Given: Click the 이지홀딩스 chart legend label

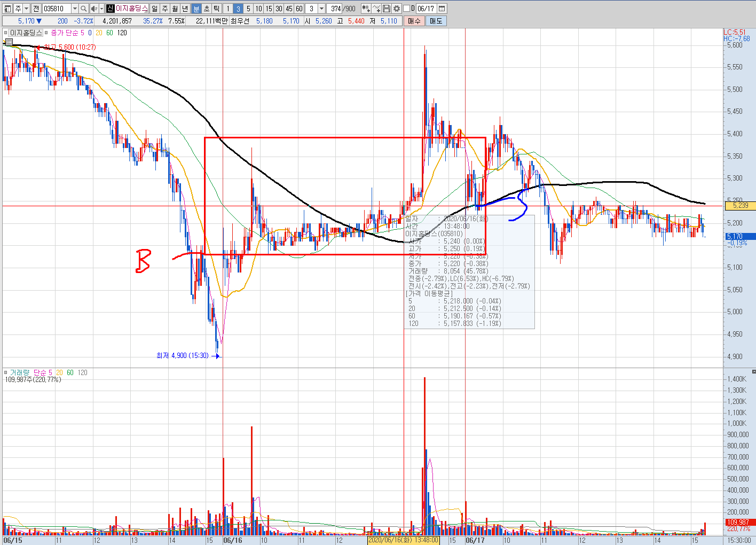Looking at the screenshot, I should 25,33.
